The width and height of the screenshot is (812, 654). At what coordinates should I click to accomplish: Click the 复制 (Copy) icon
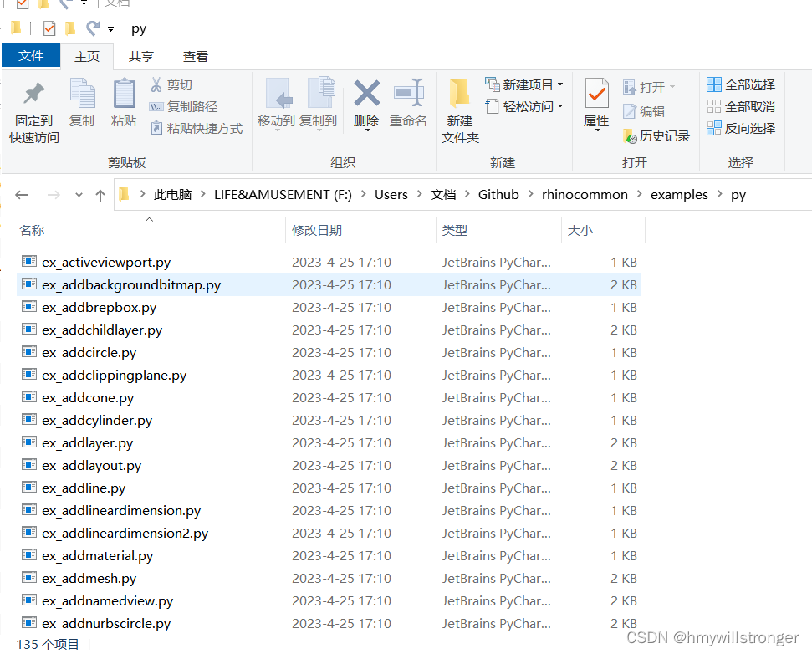point(81,100)
